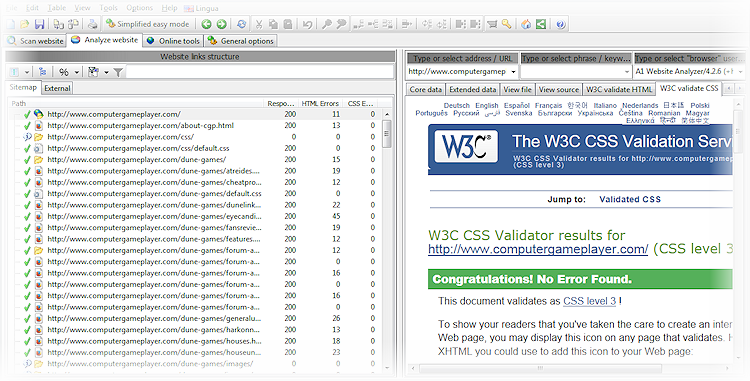This screenshot has width=750, height=381.
Task: Select the Français language link
Action: [x=549, y=105]
